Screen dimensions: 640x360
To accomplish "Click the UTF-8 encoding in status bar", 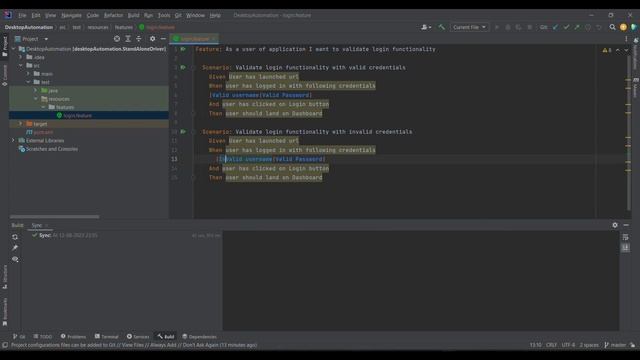I will pyautogui.click(x=568, y=345).
